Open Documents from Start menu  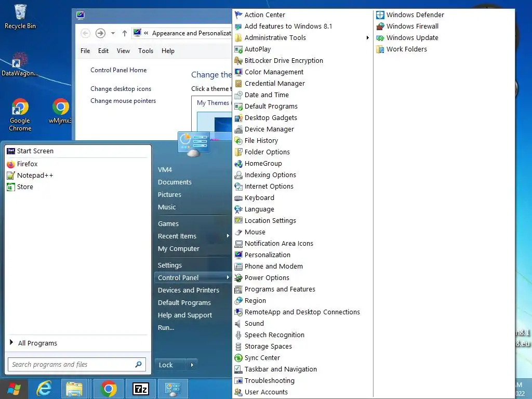point(175,182)
